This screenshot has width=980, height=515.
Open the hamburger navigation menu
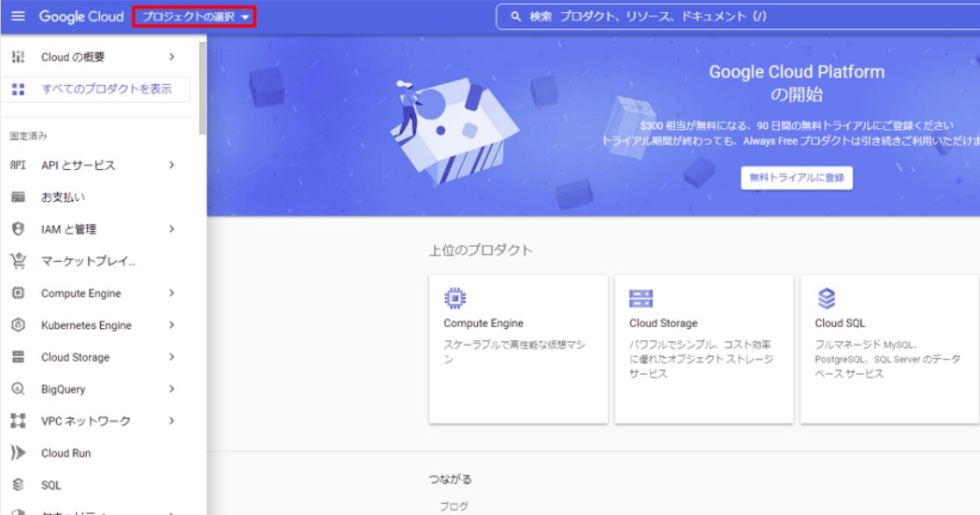18,16
